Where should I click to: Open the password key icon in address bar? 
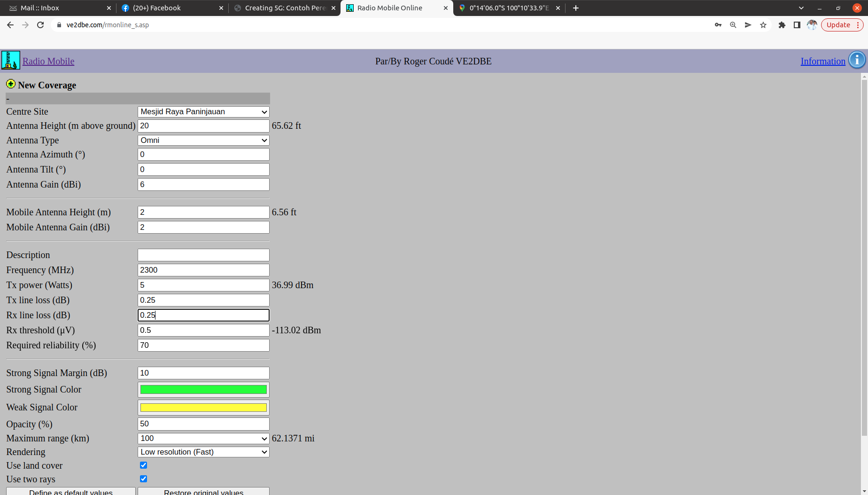718,25
